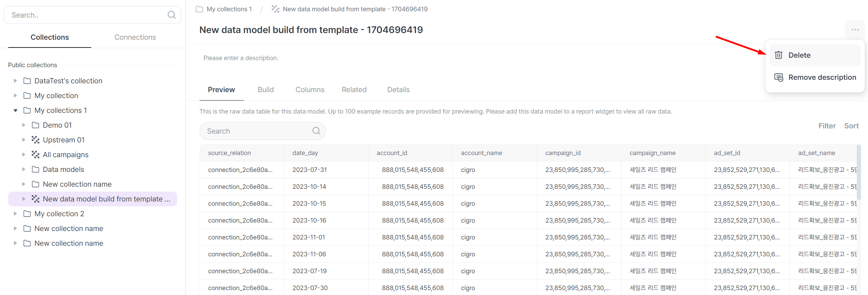868x295 pixels.
Task: Open the Build tab
Action: pos(265,90)
